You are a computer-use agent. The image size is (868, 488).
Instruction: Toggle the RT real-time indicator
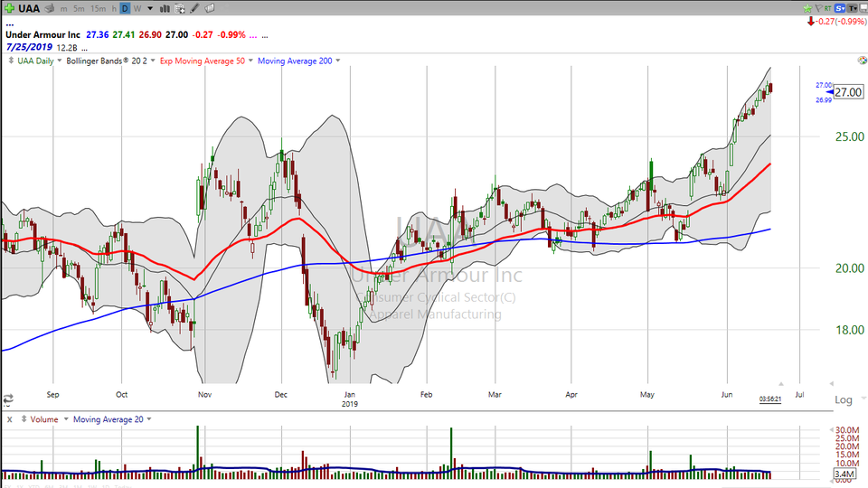[x=827, y=8]
